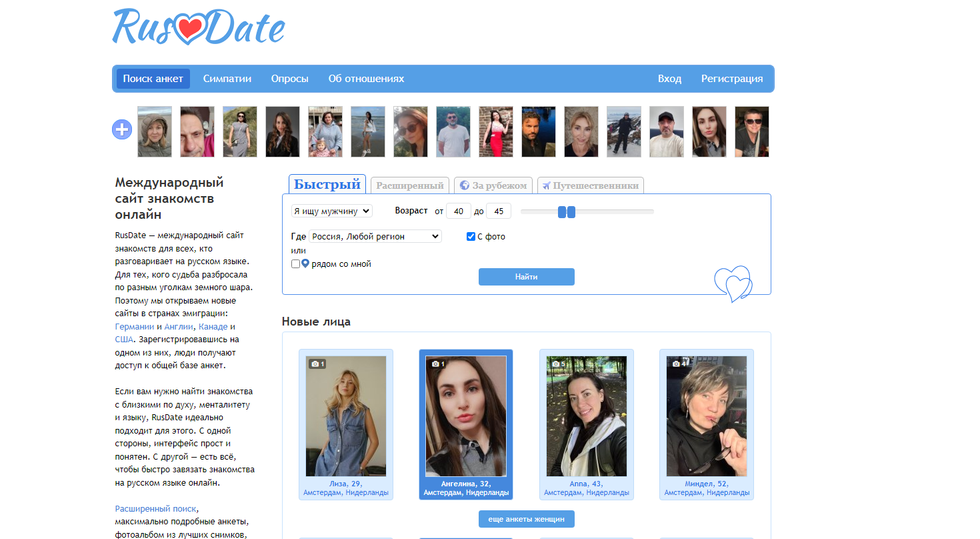Switch to the За рубежом tab
980x539 pixels.
(494, 185)
